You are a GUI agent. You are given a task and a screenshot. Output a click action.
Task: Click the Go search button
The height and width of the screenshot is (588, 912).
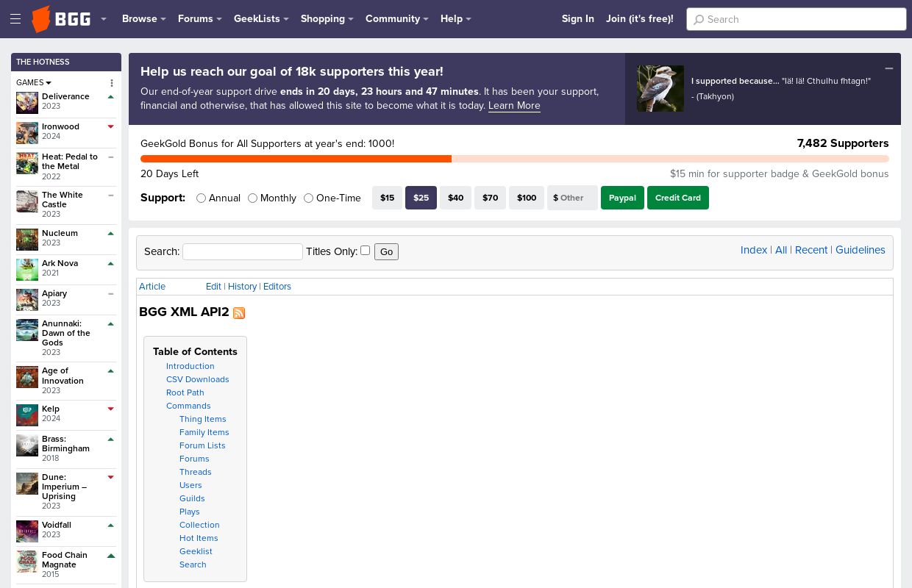coord(386,251)
